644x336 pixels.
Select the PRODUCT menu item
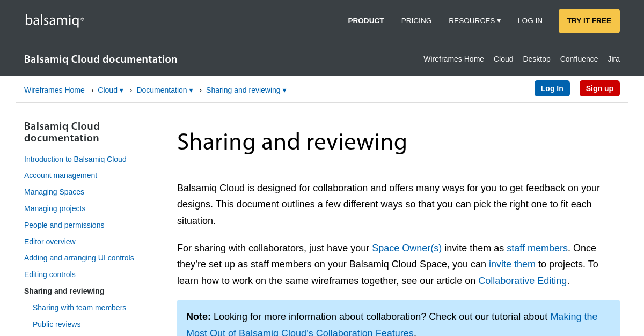(365, 20)
